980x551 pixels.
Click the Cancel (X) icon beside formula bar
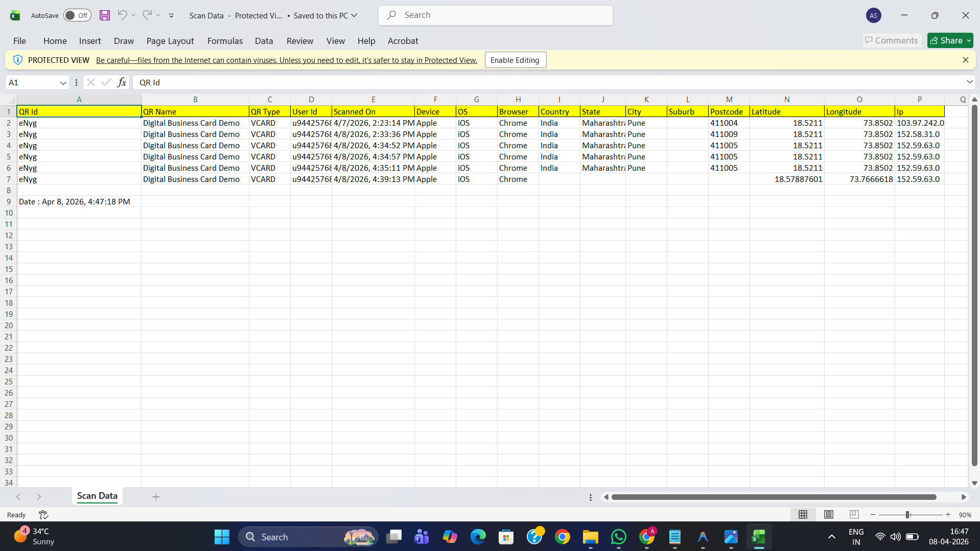coord(90,82)
